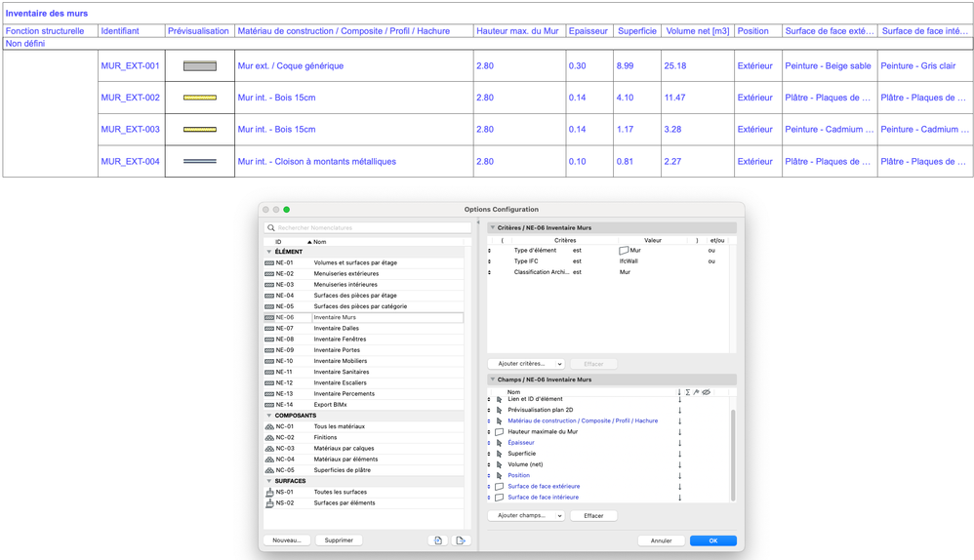The width and height of the screenshot is (974, 560).
Task: Click the wall icon next to Mur value
Action: [x=624, y=250]
